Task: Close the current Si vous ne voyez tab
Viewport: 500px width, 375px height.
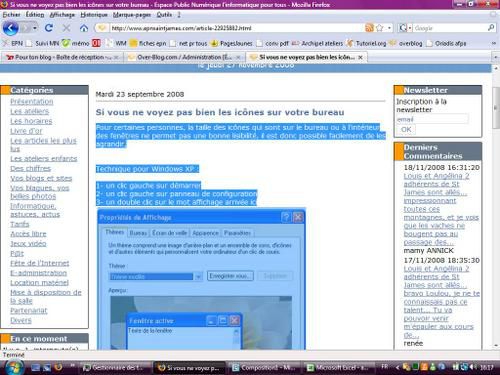Action: 360,57
